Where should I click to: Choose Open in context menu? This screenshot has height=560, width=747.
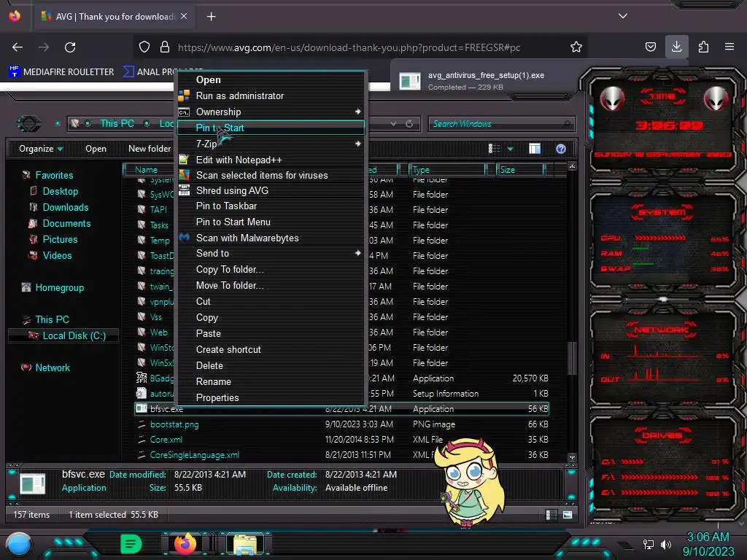point(271,80)
